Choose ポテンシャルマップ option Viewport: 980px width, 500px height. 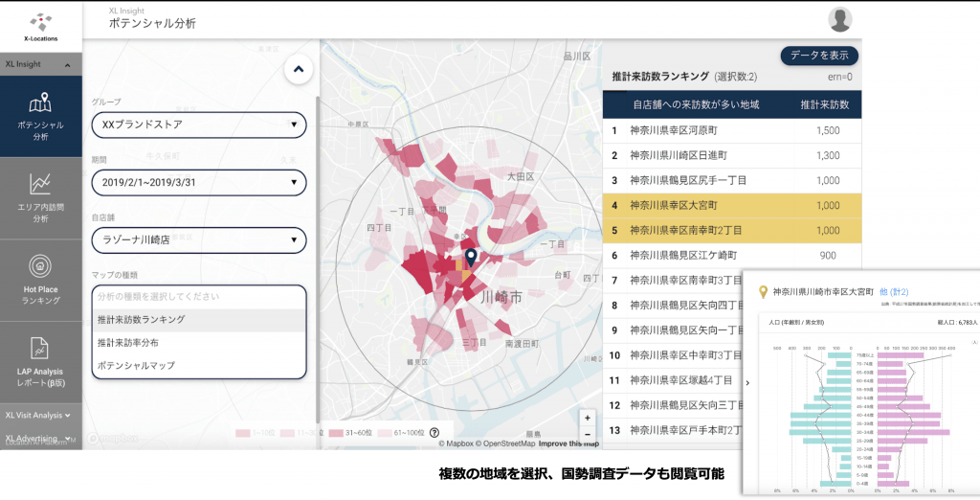tap(199, 365)
